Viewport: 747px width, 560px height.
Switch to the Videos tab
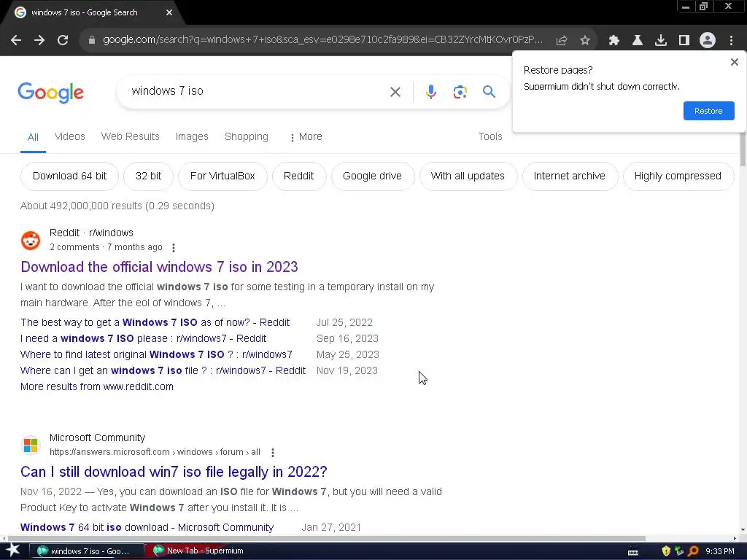coord(69,136)
